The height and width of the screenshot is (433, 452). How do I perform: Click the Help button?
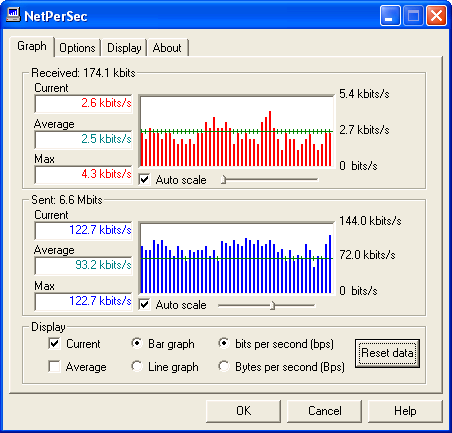point(405,411)
